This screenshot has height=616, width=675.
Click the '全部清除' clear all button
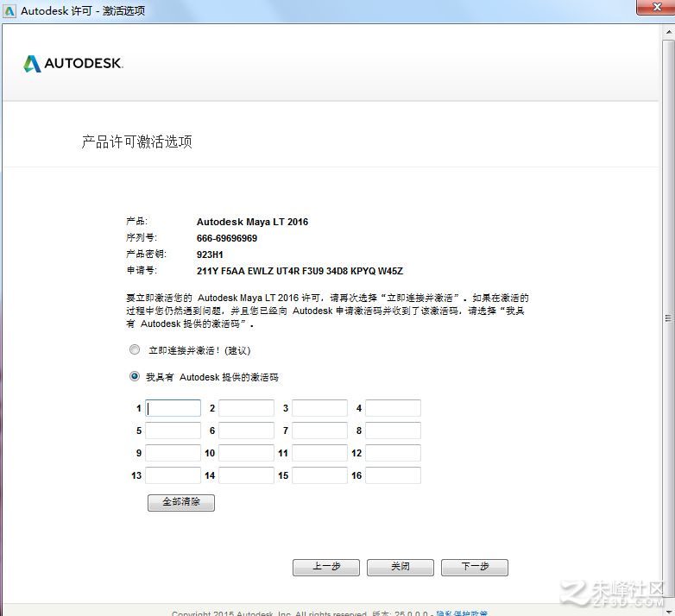click(x=181, y=502)
